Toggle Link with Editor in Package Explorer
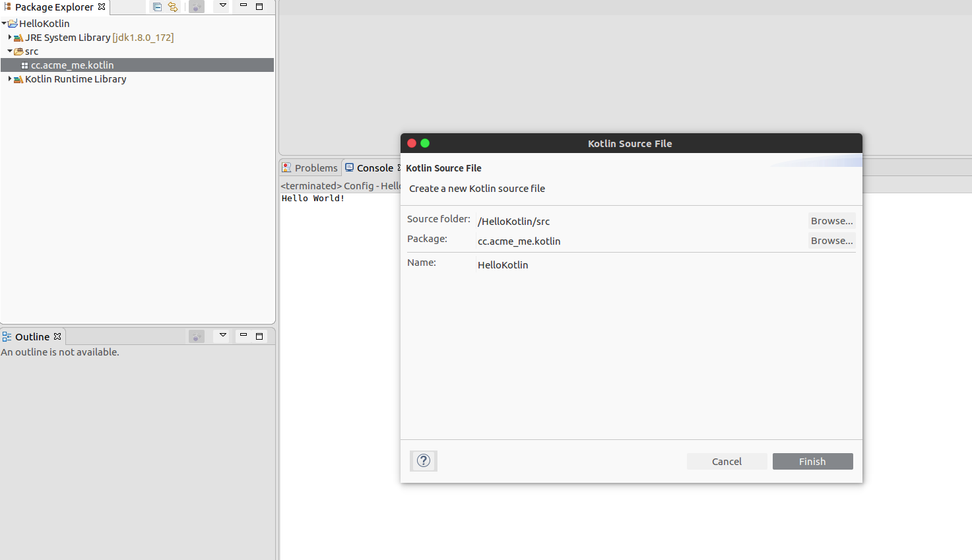The image size is (972, 560). tap(173, 7)
